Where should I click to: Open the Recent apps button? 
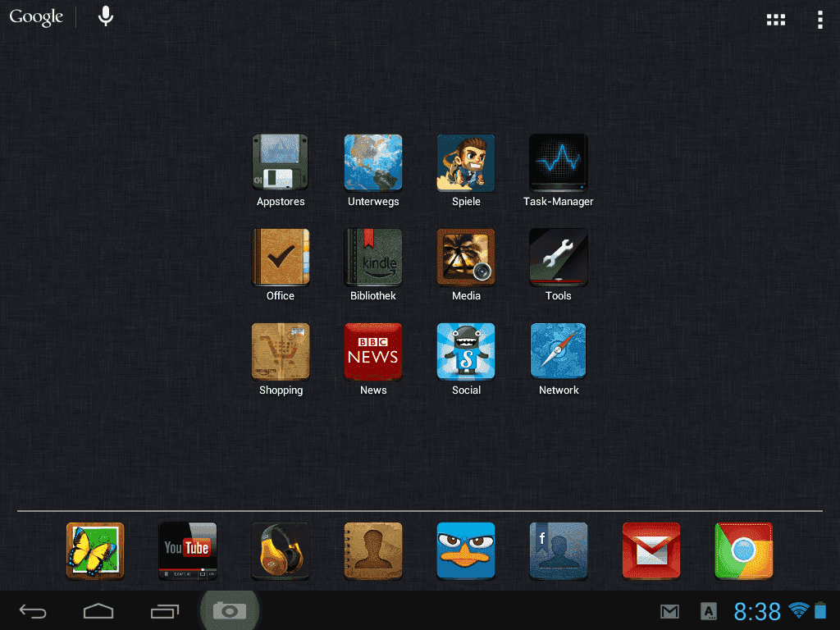164,610
